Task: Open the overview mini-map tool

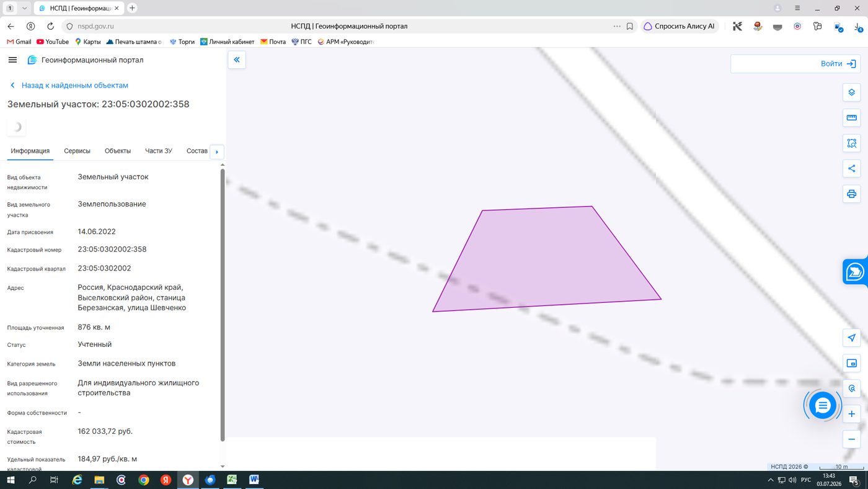Action: [x=852, y=363]
